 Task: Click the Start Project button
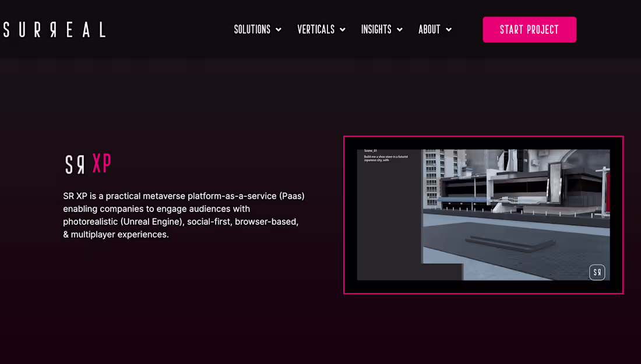coord(529,30)
